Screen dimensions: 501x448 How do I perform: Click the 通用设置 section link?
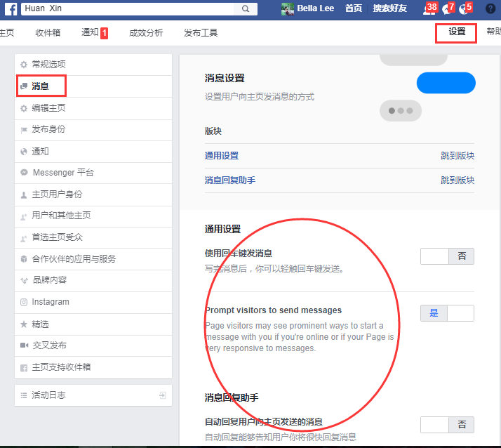222,156
